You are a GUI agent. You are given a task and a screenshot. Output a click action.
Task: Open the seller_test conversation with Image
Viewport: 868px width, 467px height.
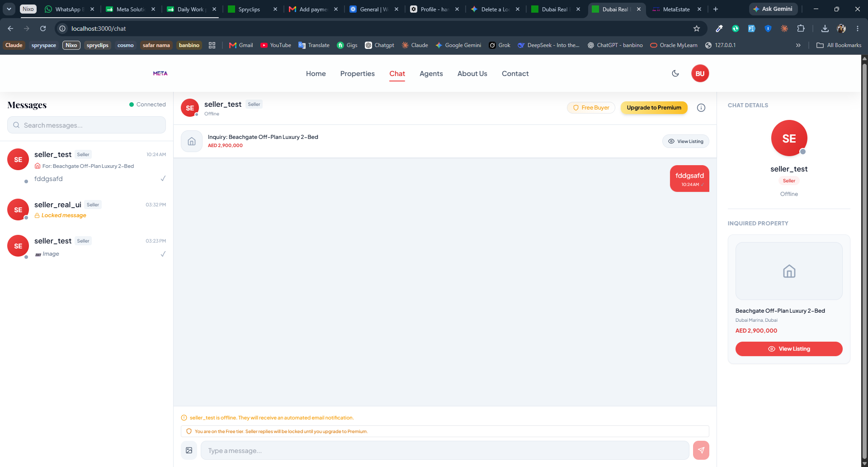[x=87, y=247]
